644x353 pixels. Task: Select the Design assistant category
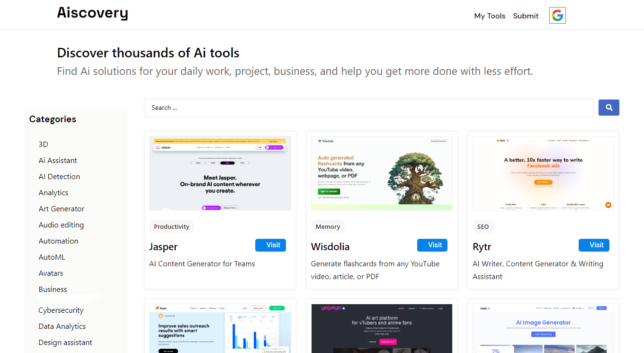coord(65,343)
